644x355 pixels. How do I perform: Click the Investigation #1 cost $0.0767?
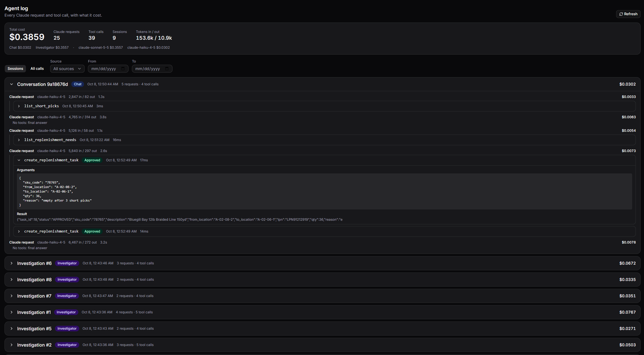click(x=627, y=312)
